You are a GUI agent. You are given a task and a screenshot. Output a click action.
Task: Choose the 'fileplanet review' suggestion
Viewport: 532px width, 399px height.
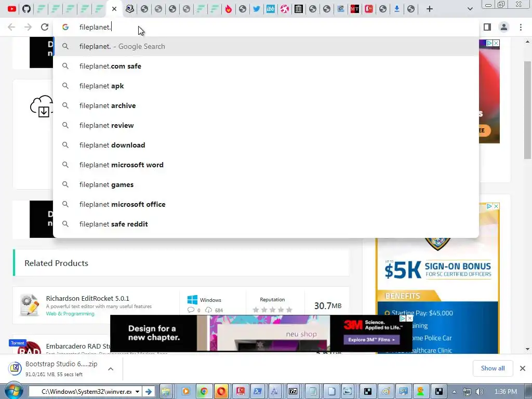click(266, 125)
